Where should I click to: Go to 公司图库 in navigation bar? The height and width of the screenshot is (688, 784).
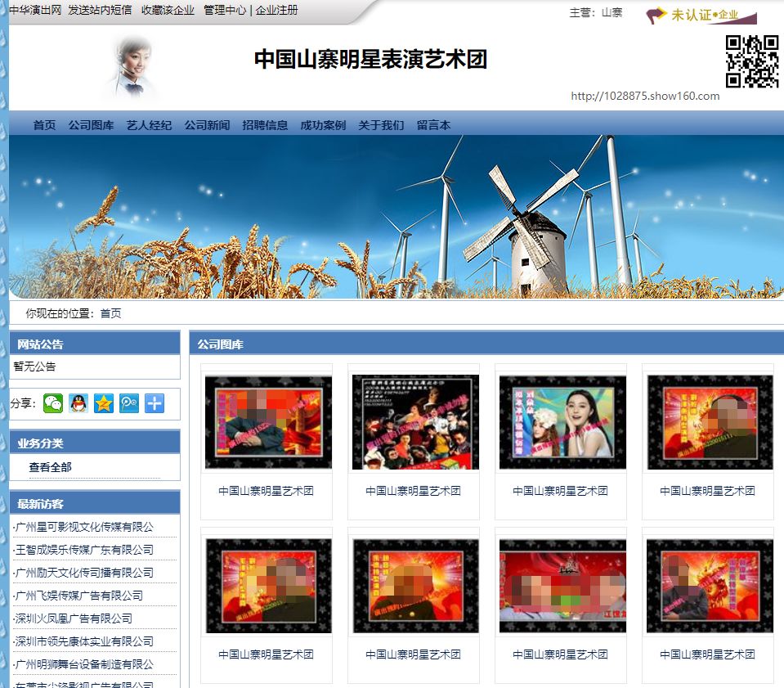[x=91, y=125]
